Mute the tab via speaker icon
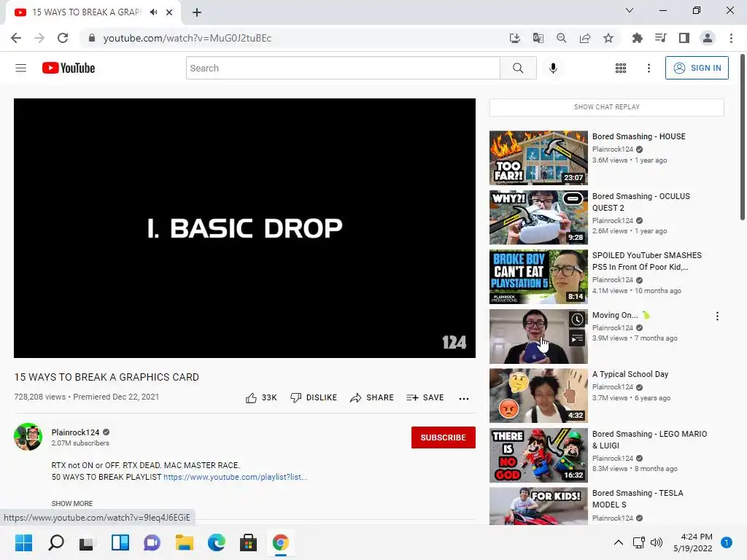747x560 pixels. pyautogui.click(x=153, y=12)
